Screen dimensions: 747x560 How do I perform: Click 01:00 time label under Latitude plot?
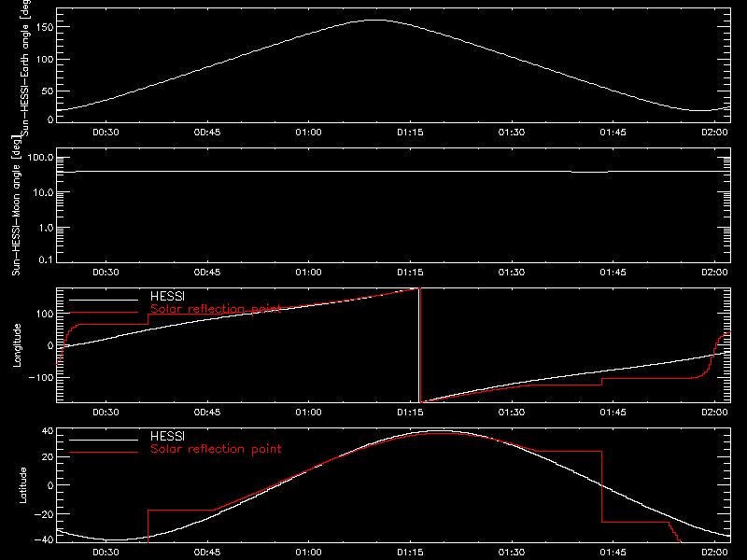309,553
